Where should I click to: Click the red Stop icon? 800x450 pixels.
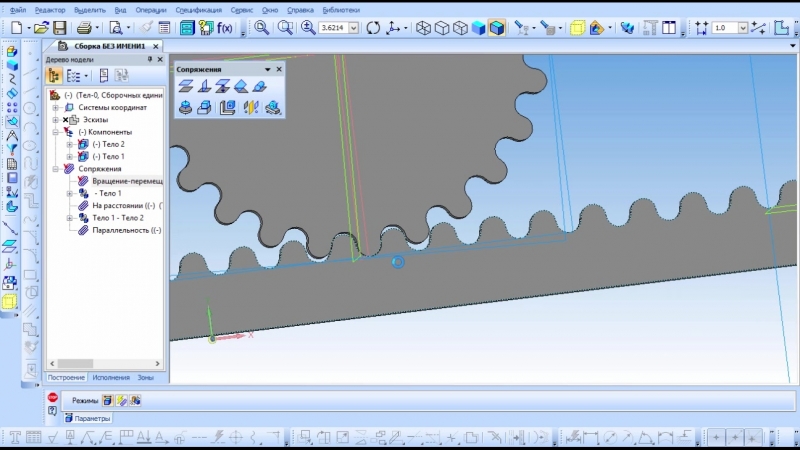tap(53, 398)
